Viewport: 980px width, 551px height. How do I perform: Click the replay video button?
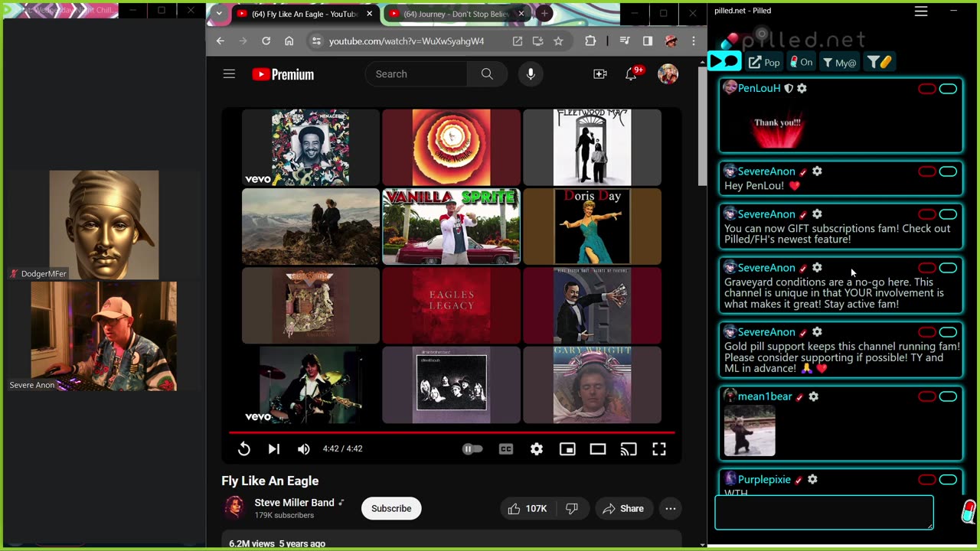243,449
